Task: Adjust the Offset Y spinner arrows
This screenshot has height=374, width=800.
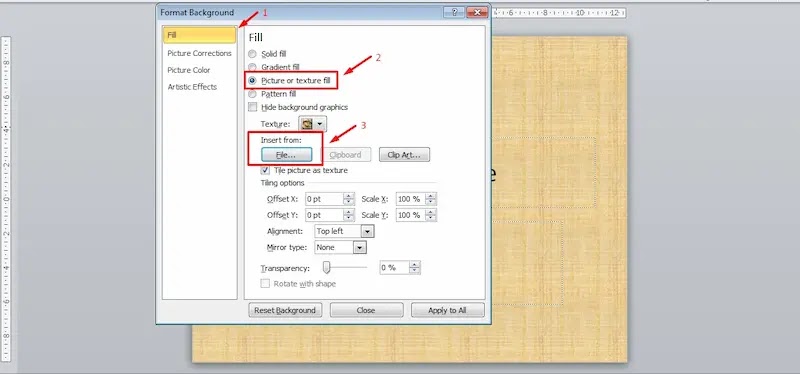Action: click(349, 215)
